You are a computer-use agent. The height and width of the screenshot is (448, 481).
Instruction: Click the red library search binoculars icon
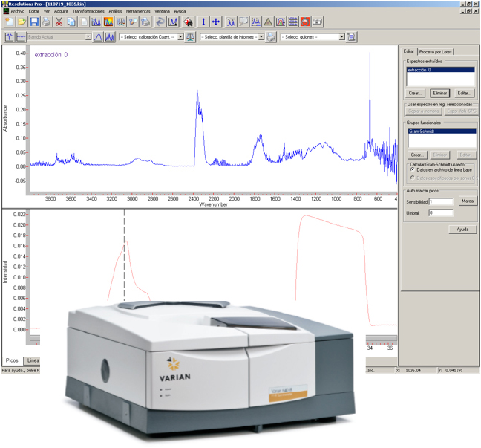pyautogui.click(x=189, y=22)
